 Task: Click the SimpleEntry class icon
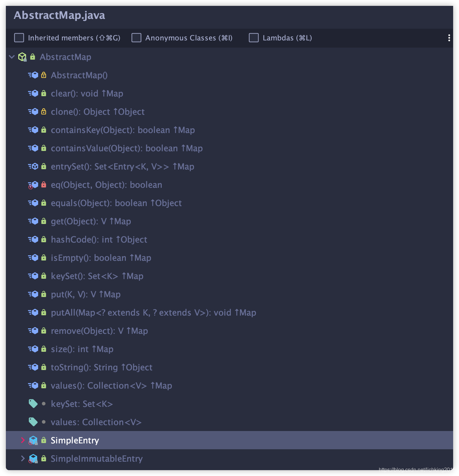[x=33, y=440]
